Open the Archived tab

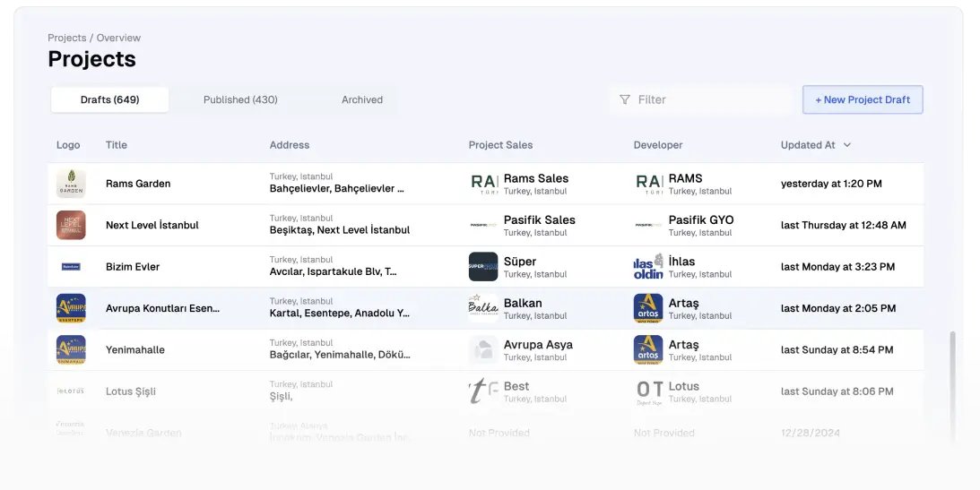tap(362, 99)
